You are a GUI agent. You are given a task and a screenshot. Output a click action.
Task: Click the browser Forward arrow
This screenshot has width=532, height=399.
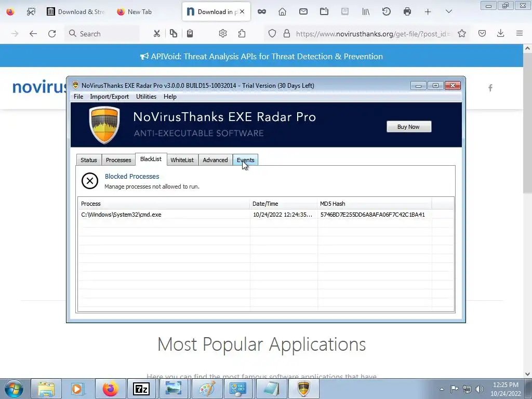click(15, 34)
